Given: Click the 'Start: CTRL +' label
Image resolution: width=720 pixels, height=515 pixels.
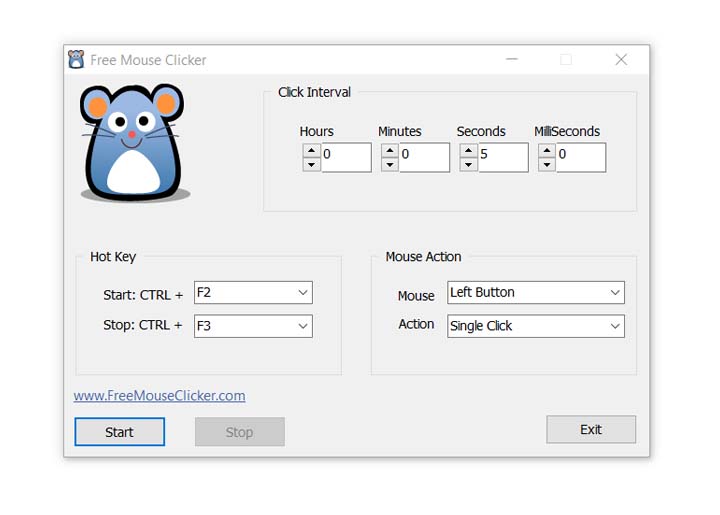Looking at the screenshot, I should [x=143, y=295].
